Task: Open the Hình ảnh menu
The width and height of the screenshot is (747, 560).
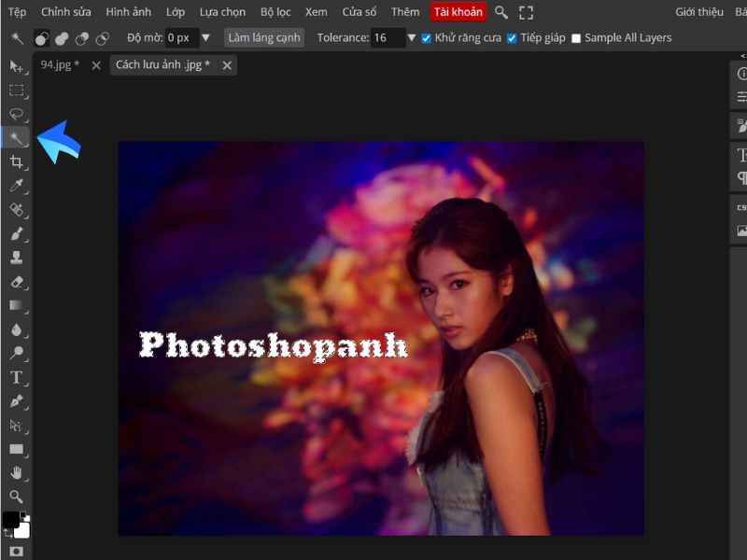Action: (x=129, y=12)
